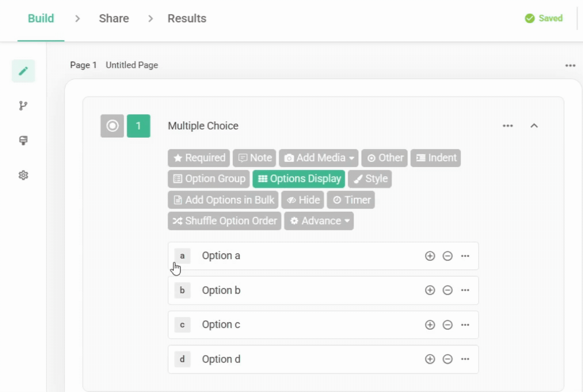
Task: Switch to the Share tab
Action: pos(114,18)
